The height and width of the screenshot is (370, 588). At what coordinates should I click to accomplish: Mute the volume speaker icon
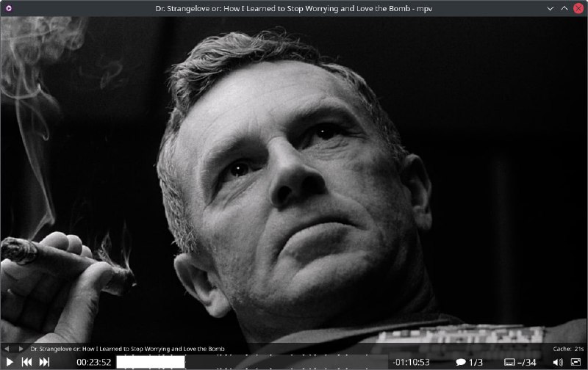[557, 362]
